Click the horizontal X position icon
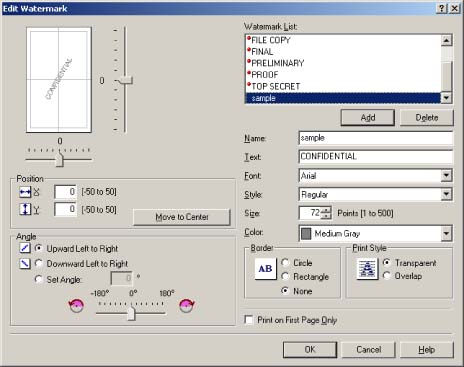Image resolution: width=464 pixels, height=367 pixels. click(x=25, y=192)
